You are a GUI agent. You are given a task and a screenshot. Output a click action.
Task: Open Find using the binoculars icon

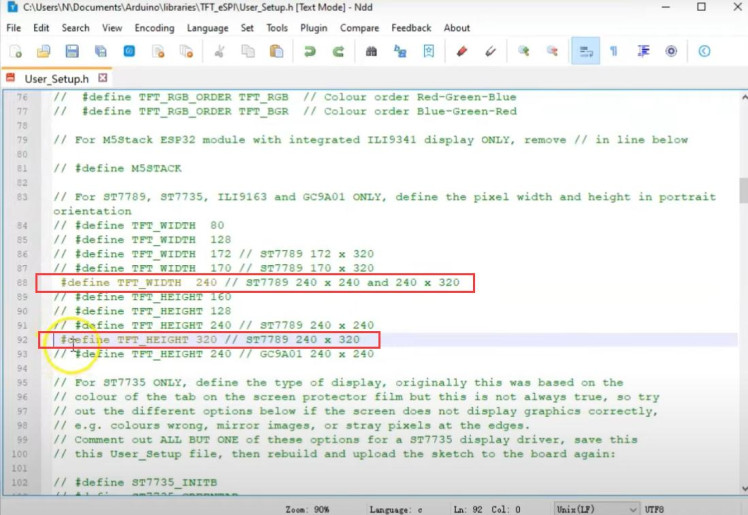pyautogui.click(x=372, y=51)
